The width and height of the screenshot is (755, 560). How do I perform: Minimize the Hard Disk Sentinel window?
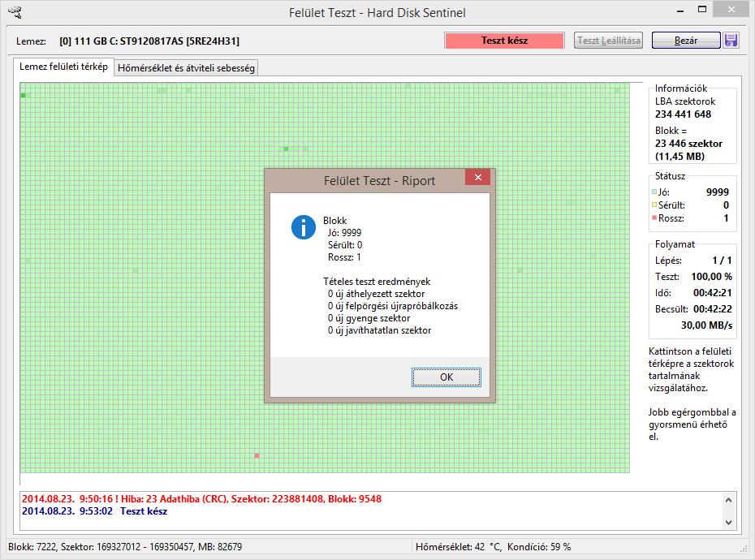coord(680,11)
